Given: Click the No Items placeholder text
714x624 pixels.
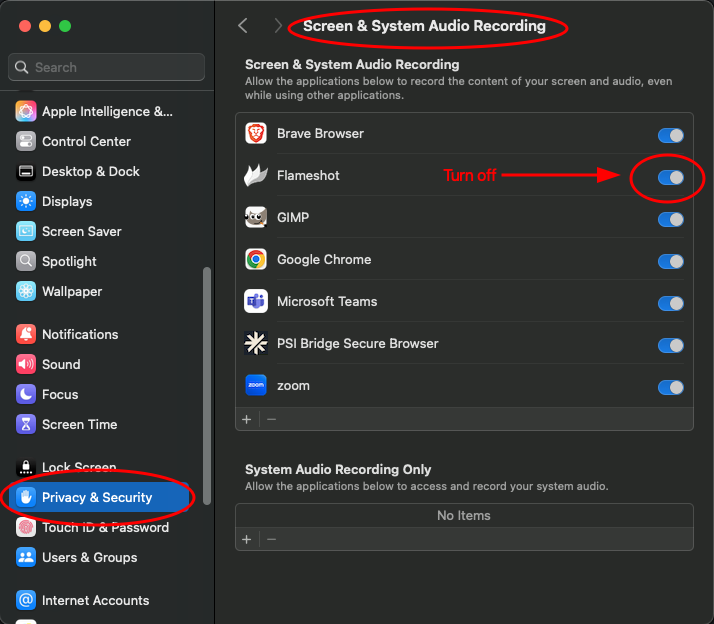Looking at the screenshot, I should (x=464, y=516).
